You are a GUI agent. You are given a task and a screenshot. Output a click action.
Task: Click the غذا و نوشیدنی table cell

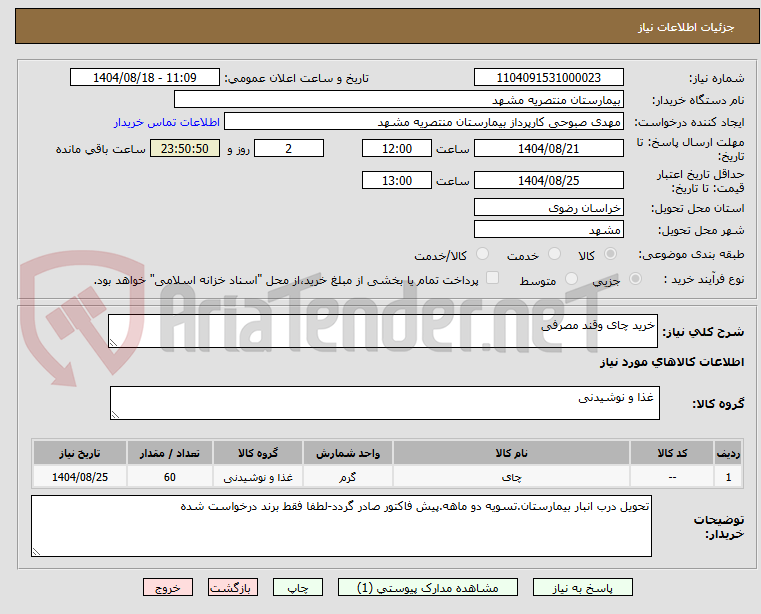pyautogui.click(x=258, y=477)
